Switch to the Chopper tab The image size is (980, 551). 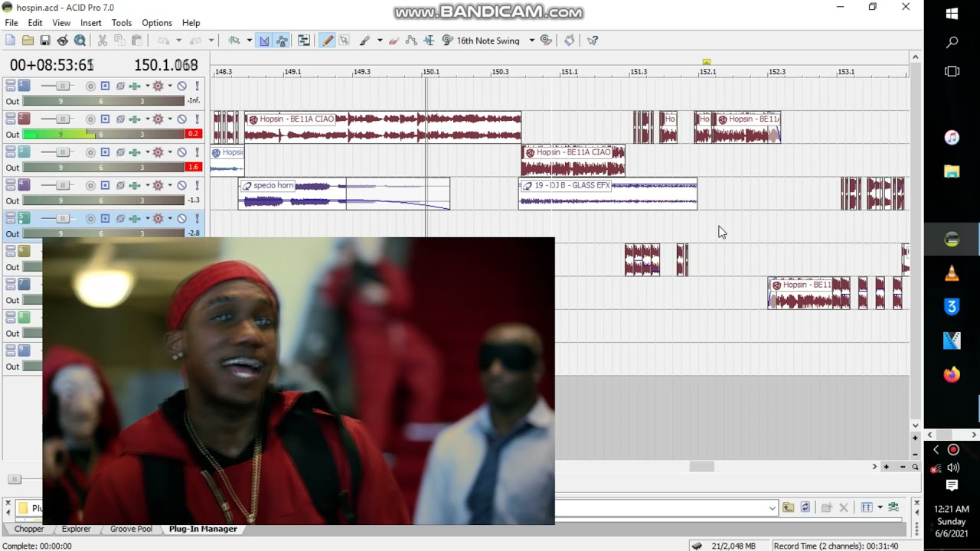coord(29,529)
